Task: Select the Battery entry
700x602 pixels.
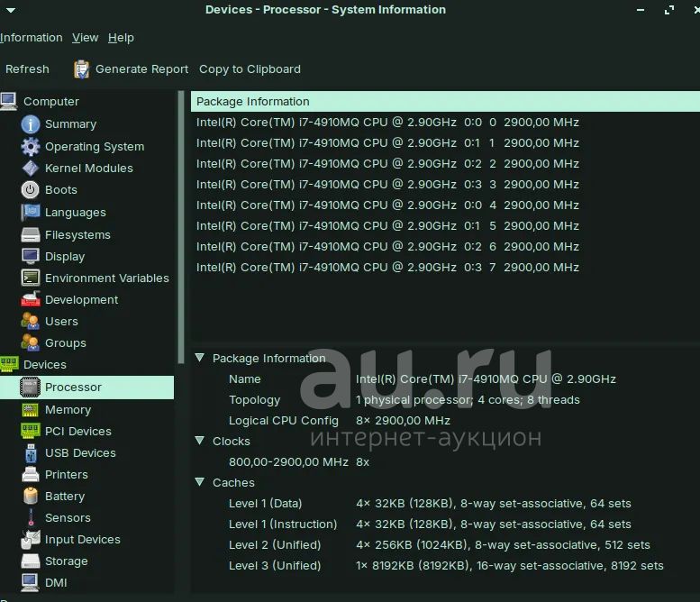Action: [65, 496]
